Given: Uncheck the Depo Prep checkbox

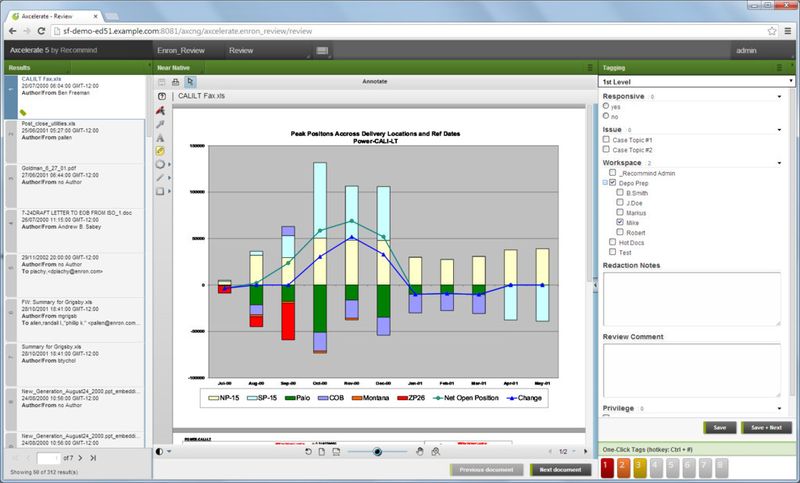Looking at the screenshot, I should (613, 183).
